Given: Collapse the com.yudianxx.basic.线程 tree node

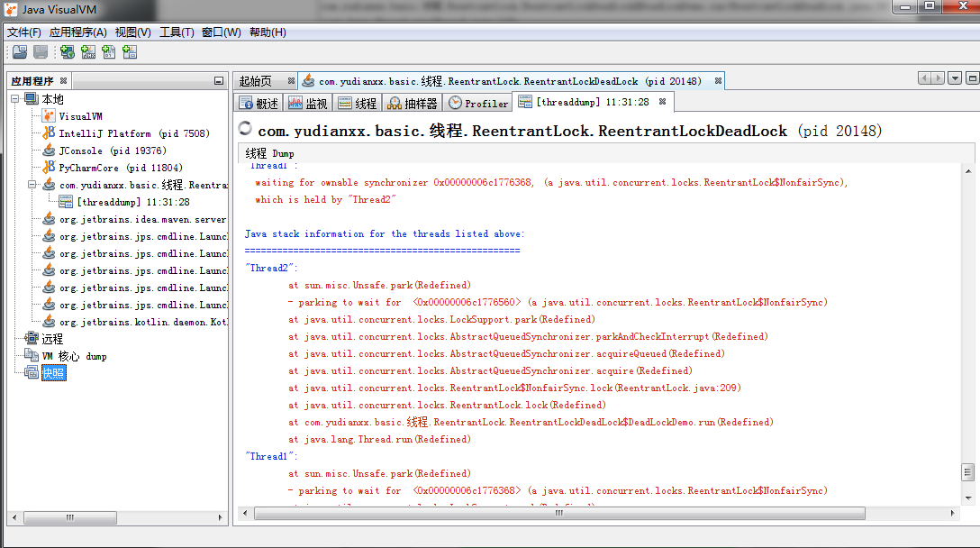Looking at the screenshot, I should tap(32, 185).
